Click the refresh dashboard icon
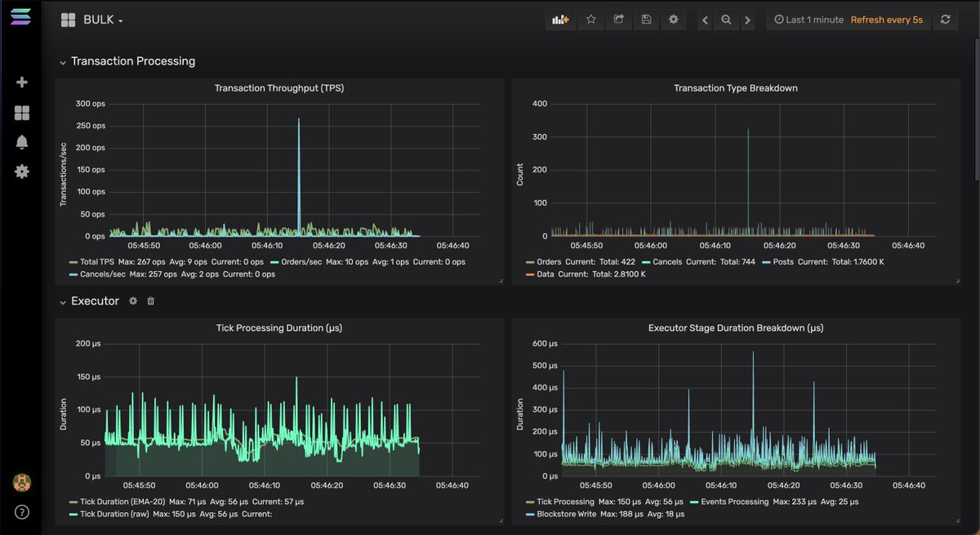 945,20
